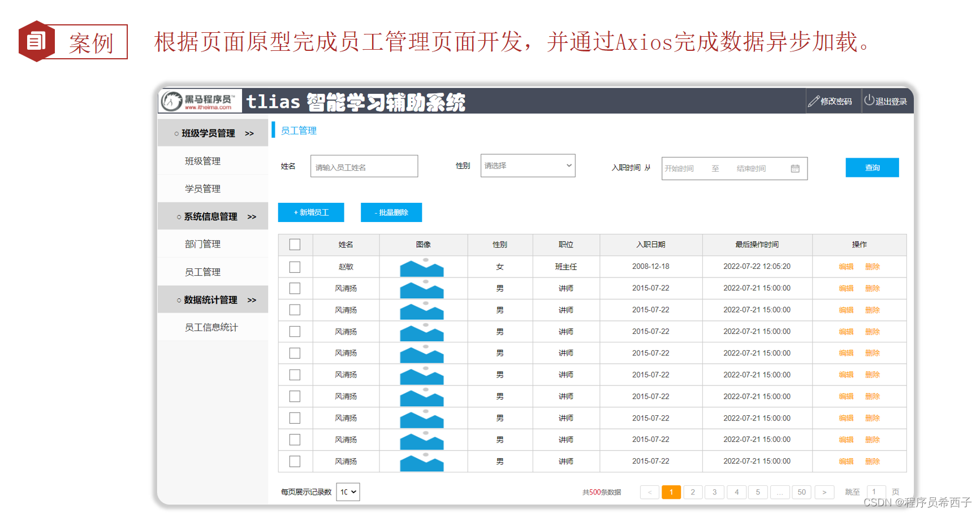Click the 批量删除 button
Viewport: 980px width, 513px height.
click(391, 212)
